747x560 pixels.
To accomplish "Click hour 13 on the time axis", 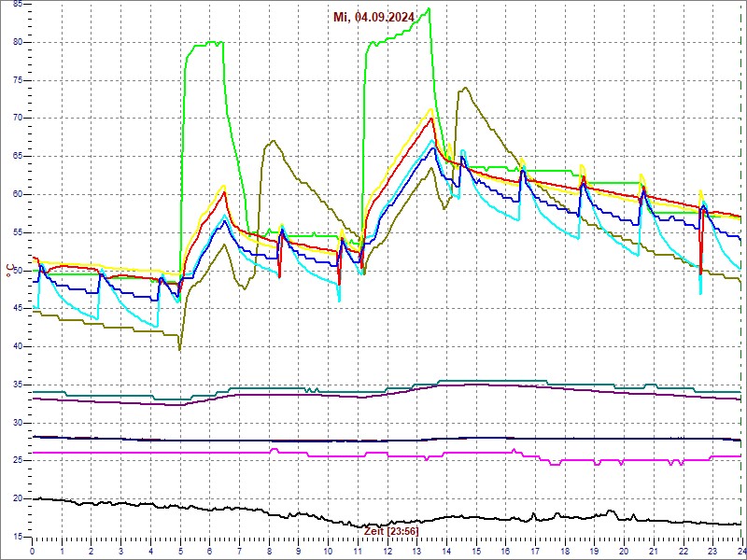I will click(416, 551).
